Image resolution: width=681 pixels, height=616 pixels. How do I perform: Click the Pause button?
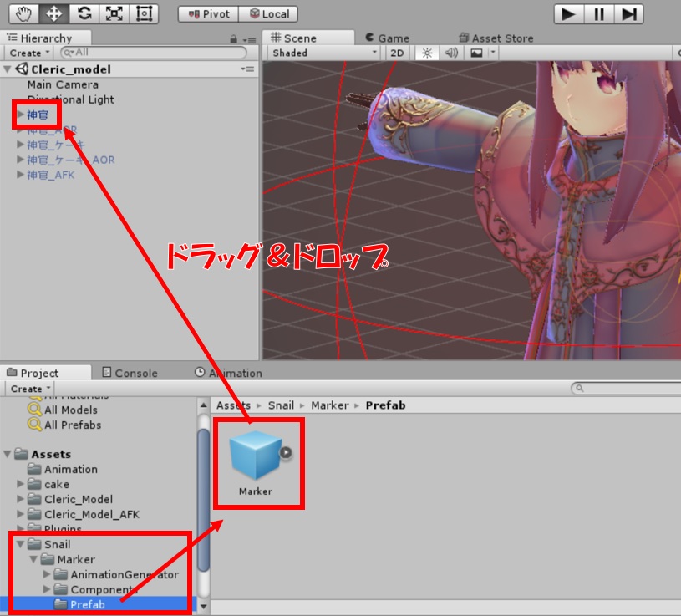click(599, 13)
